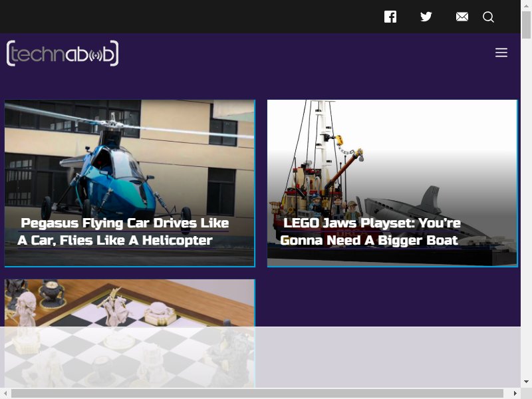The width and height of the screenshot is (532, 399).
Task: Click the white knight chess piece
Action: click(x=112, y=307)
